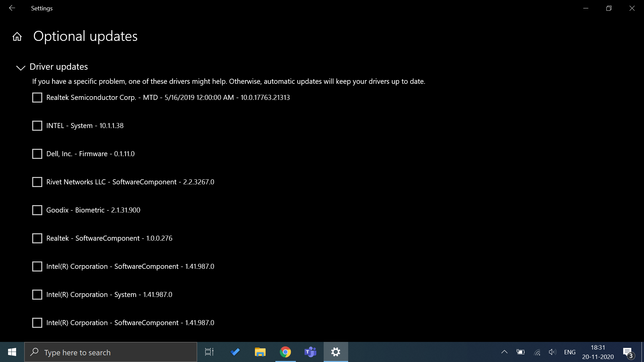Open notification Action Center

(628, 352)
